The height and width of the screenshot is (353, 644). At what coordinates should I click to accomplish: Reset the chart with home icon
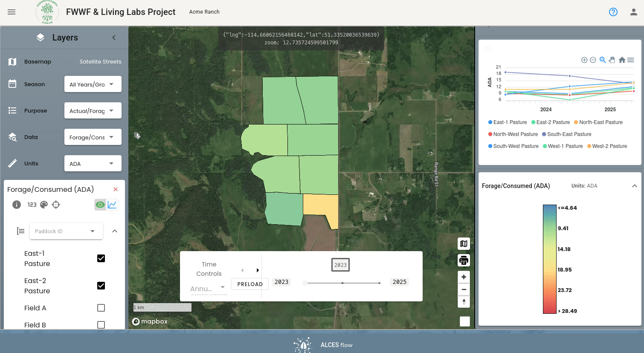coord(622,60)
